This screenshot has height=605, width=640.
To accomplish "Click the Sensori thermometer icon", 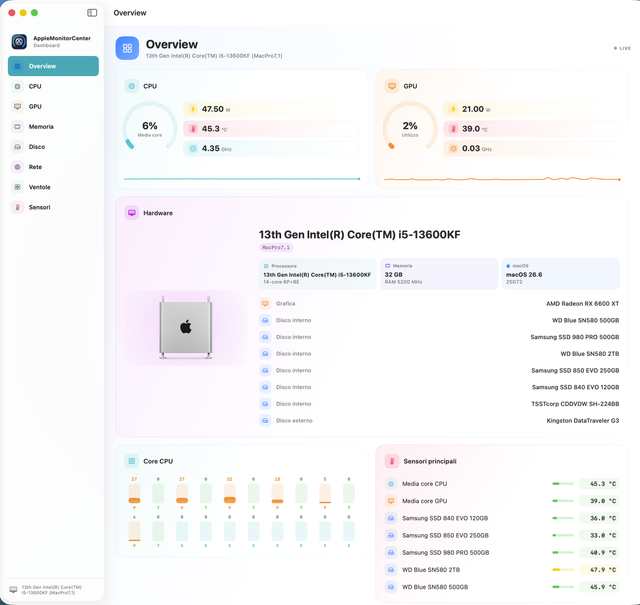I will pyautogui.click(x=17, y=207).
